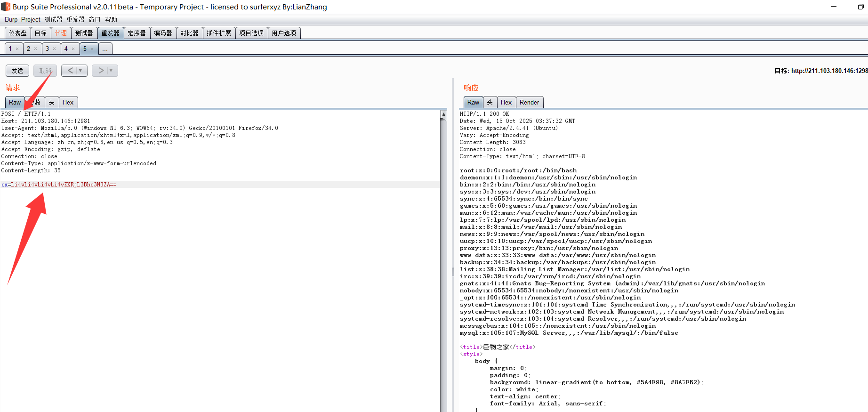This screenshot has width=868, height=412.
Task: Select the response Raw view tab
Action: click(473, 102)
